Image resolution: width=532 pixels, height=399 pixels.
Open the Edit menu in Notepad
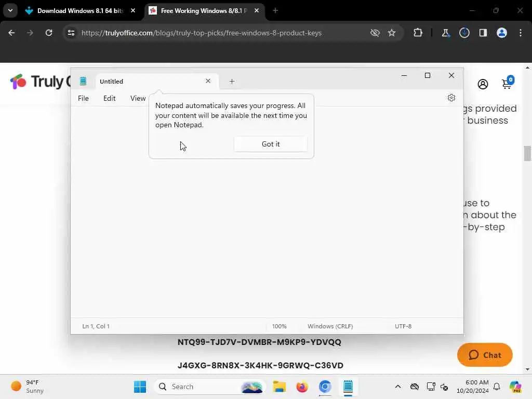click(x=109, y=98)
